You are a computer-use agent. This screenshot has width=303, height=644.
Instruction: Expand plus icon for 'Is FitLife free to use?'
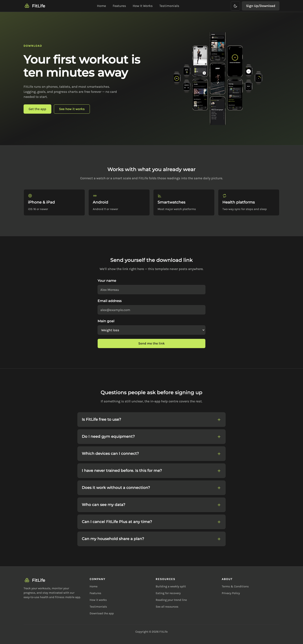click(x=219, y=420)
